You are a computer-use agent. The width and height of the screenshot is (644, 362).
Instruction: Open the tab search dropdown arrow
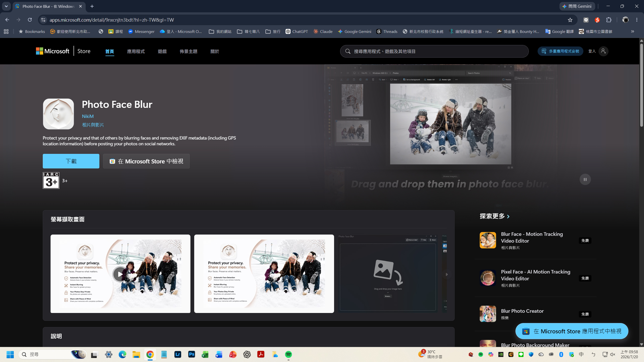coord(6,6)
